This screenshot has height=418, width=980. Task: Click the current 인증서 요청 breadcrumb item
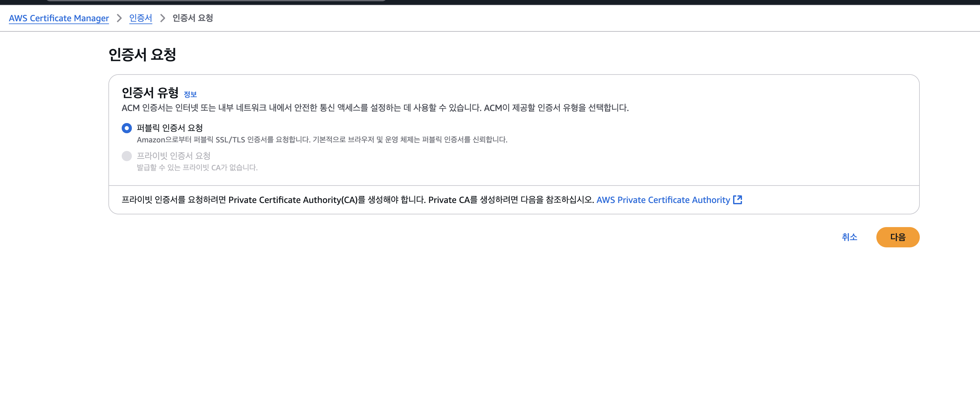click(x=192, y=18)
